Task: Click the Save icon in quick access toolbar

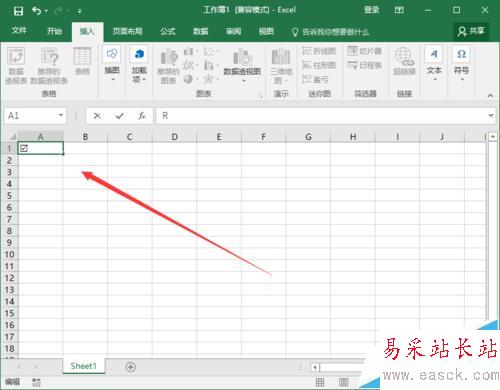Action: click(x=18, y=11)
